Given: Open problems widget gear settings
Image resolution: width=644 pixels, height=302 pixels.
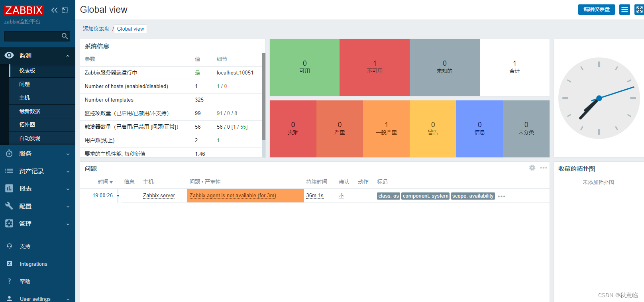Looking at the screenshot, I should (532, 168).
